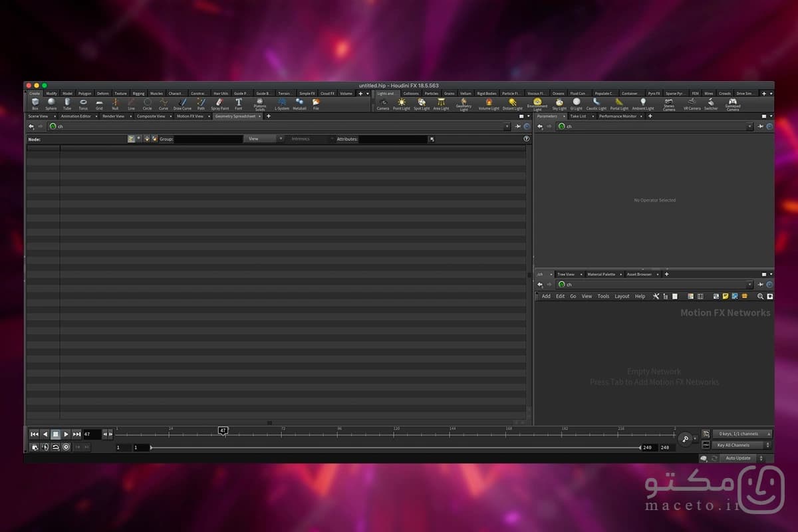Click the Attributes filter field
798x532 pixels.
(x=394, y=139)
